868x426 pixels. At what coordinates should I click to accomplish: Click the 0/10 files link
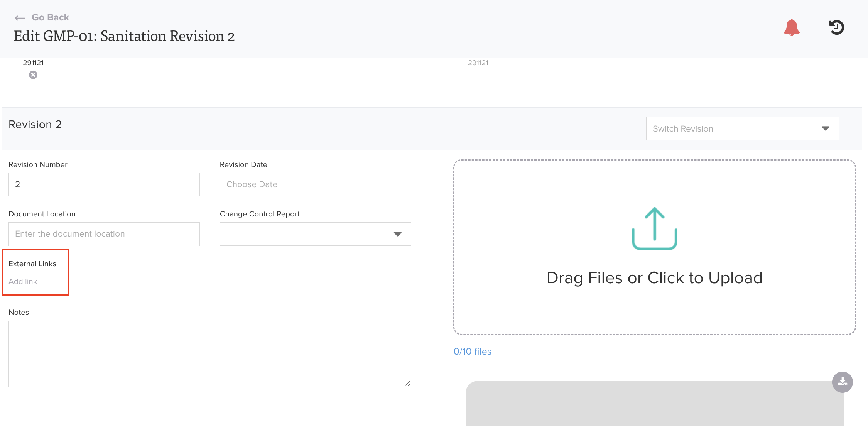tap(472, 352)
